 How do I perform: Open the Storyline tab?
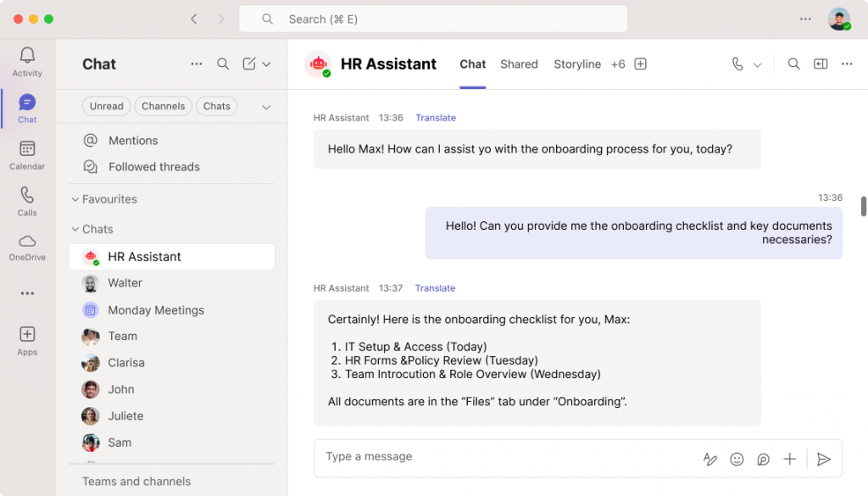coord(577,64)
